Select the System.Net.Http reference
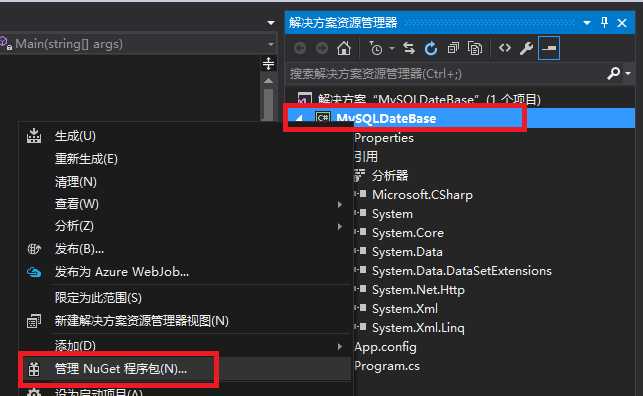 coord(418,290)
